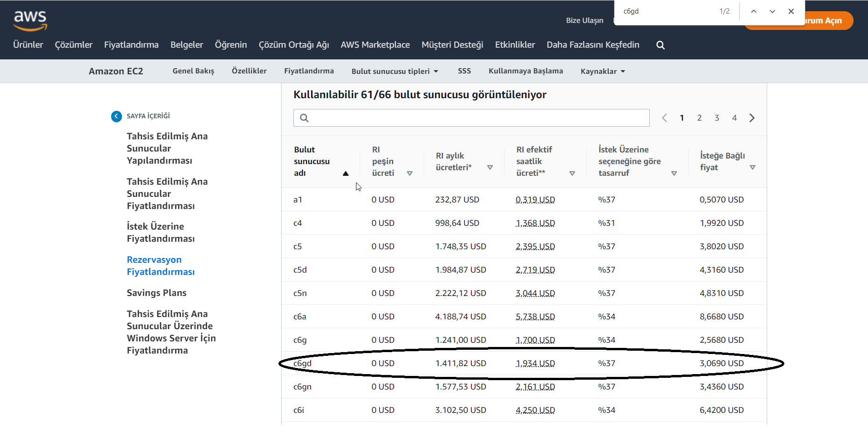Screen dimensions: 868x433
Task: Go to table page 4
Action: [x=734, y=118]
